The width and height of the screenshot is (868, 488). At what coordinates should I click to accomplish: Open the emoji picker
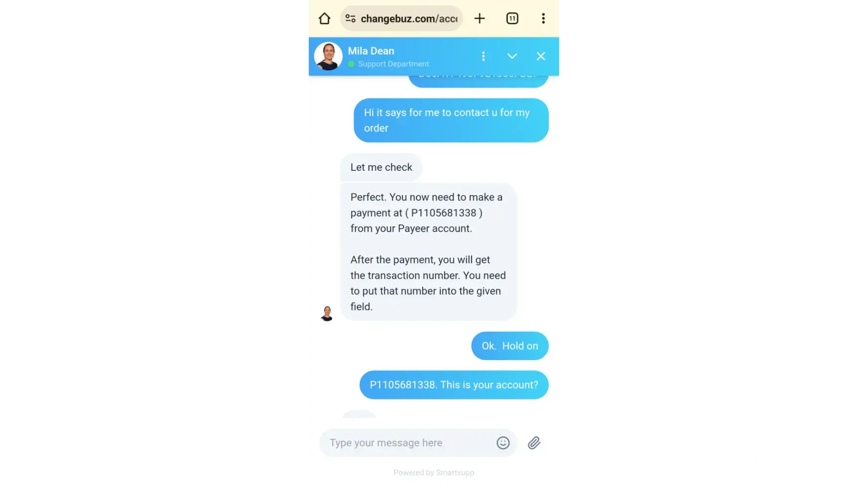pos(503,443)
